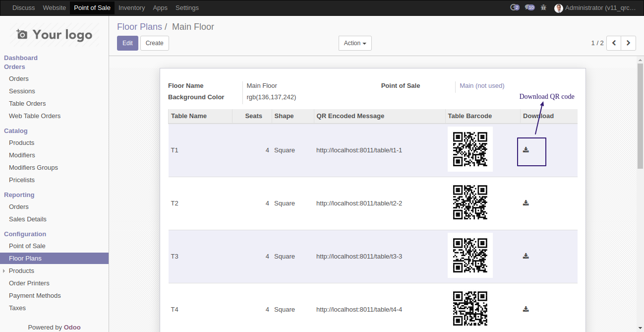
Task: Click the camera icon on the logo
Action: 22,34
